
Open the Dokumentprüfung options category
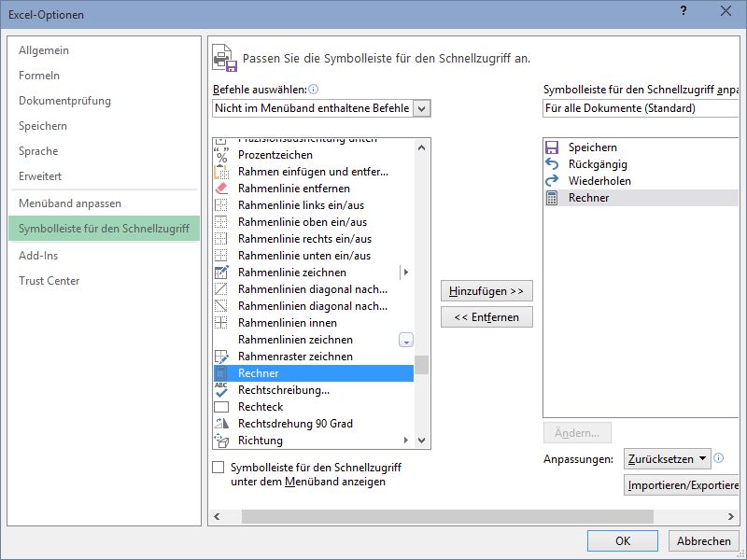pos(64,101)
